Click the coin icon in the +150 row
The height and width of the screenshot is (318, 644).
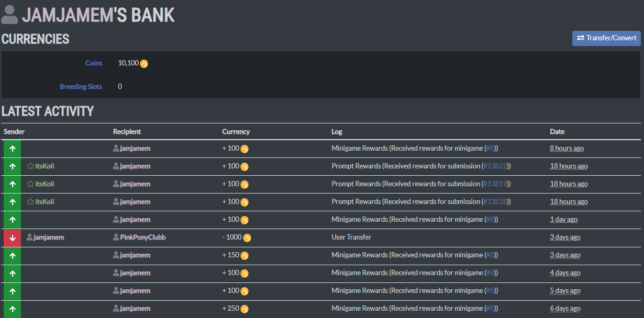pos(244,256)
